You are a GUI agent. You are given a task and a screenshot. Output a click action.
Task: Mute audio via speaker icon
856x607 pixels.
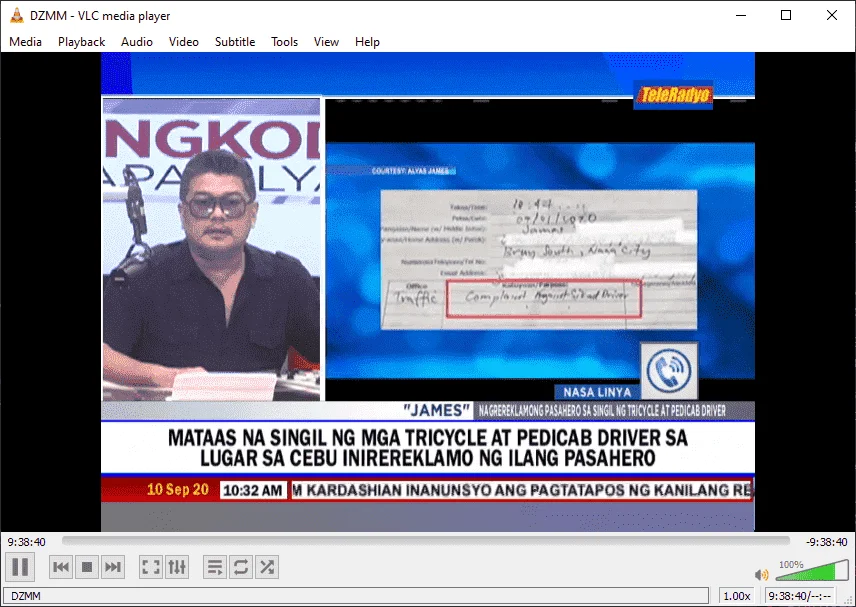pos(761,574)
